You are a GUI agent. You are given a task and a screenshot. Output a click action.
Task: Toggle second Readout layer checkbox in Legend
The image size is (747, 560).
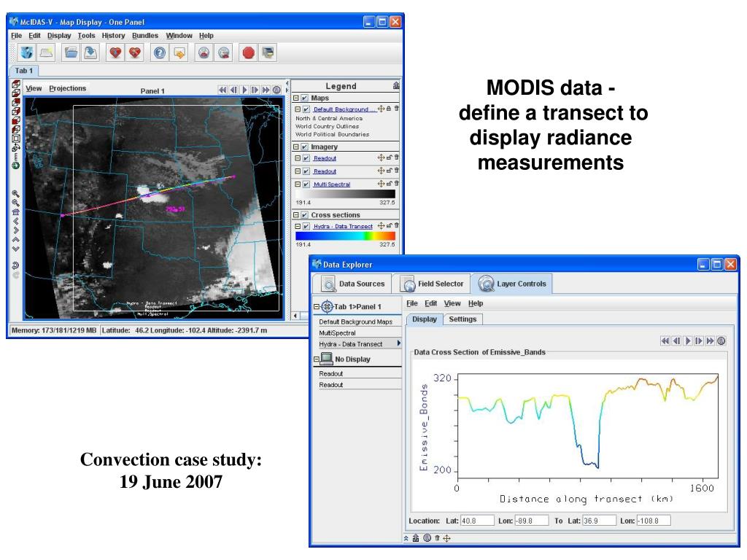tap(306, 171)
